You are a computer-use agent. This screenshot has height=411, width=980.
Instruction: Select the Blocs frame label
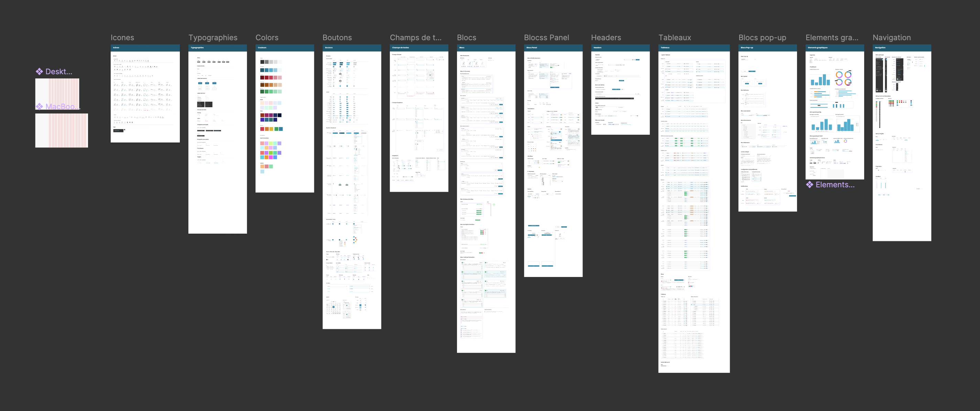tap(466, 38)
